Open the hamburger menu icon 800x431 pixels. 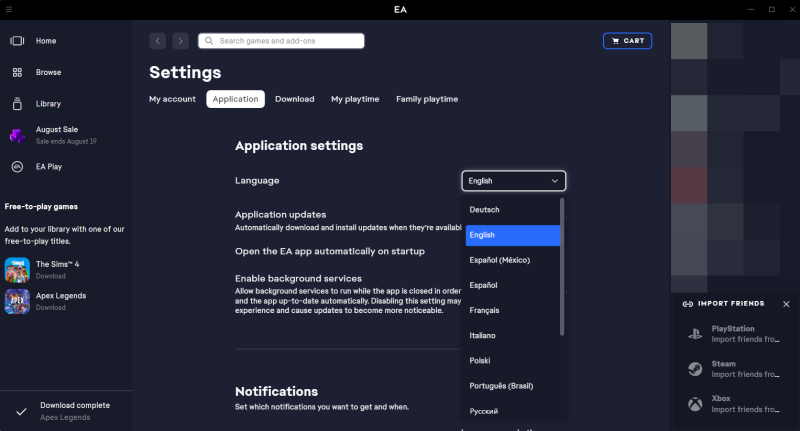tap(9, 9)
